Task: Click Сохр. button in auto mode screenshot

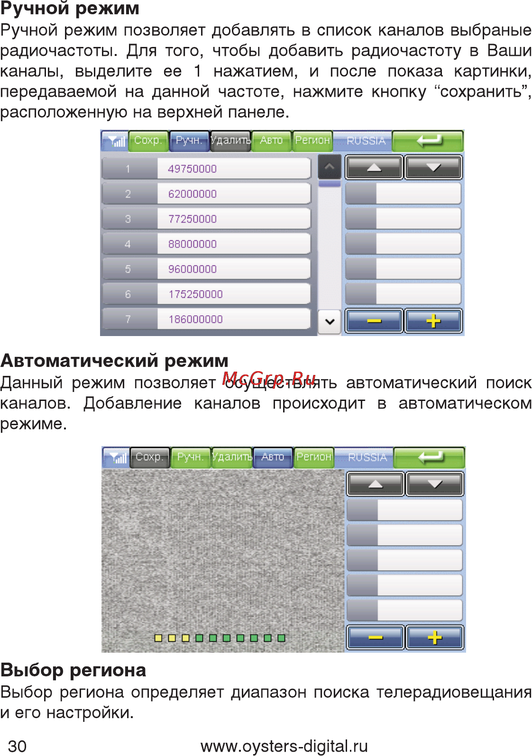Action: pos(149,457)
